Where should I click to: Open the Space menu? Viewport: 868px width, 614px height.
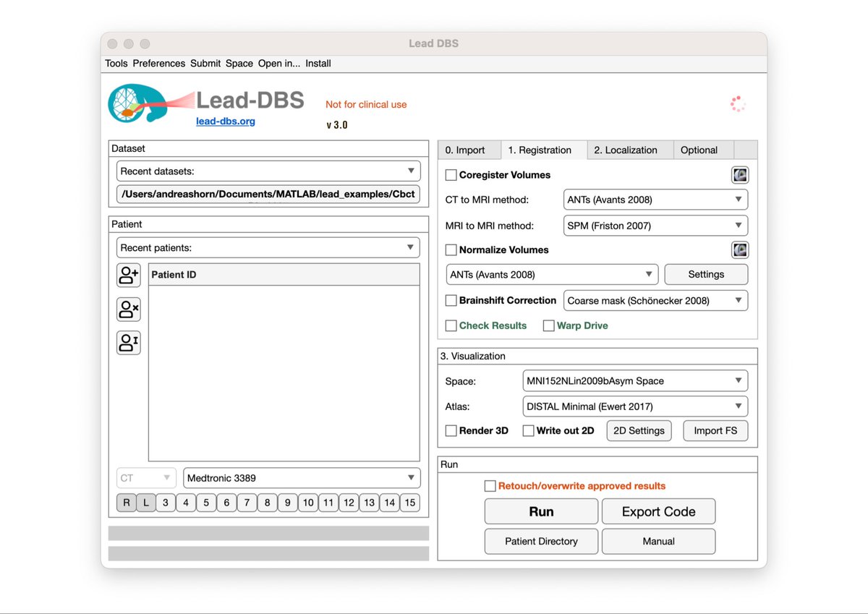click(239, 64)
